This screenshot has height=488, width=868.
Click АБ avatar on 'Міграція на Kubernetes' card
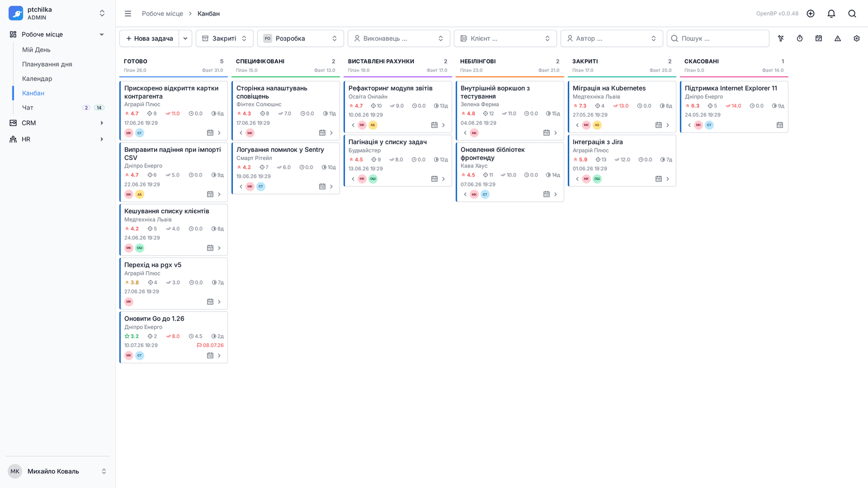pos(597,125)
